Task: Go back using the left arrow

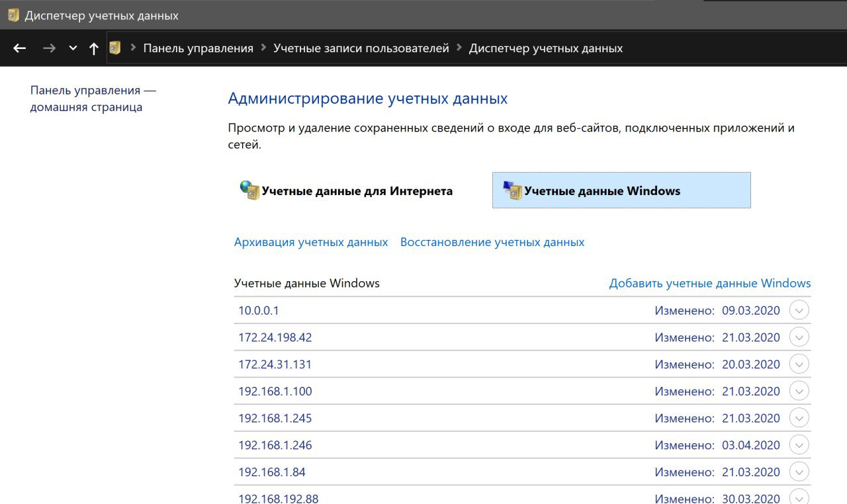Action: pyautogui.click(x=19, y=48)
